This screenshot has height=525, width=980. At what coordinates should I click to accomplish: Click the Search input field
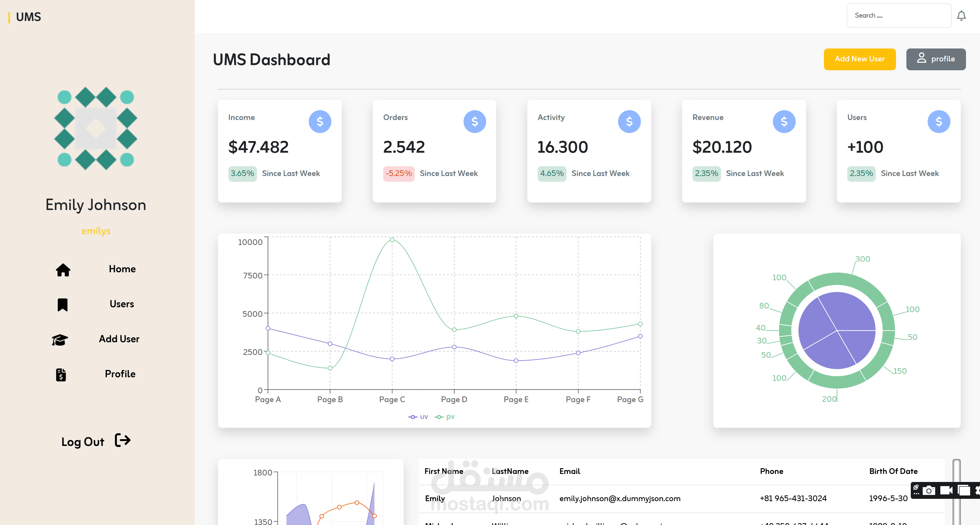[x=899, y=16]
